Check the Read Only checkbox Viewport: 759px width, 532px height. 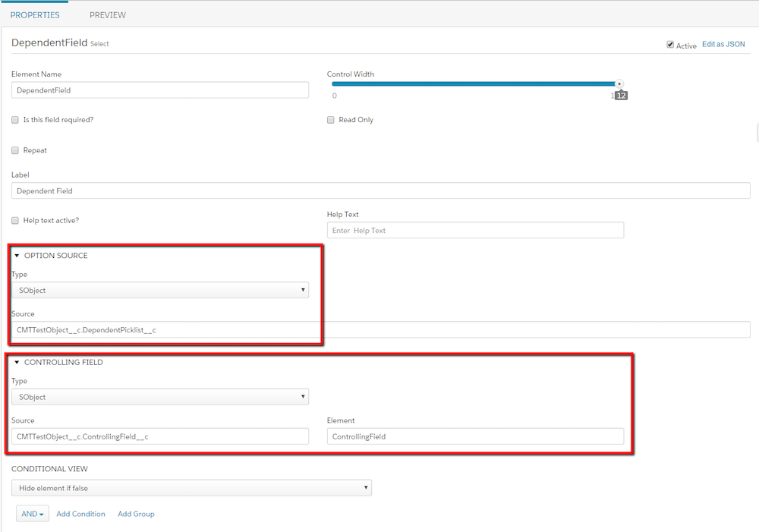[331, 120]
